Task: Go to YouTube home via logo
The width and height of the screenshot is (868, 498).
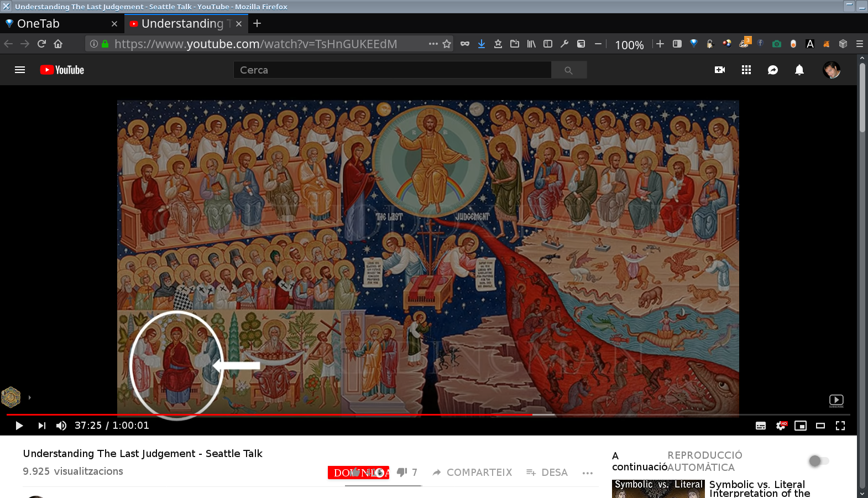Action: click(x=62, y=70)
